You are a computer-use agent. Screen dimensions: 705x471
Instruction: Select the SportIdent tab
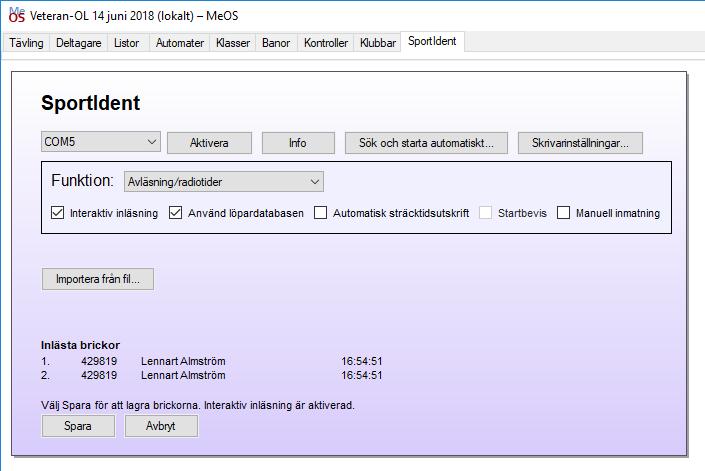tap(432, 41)
